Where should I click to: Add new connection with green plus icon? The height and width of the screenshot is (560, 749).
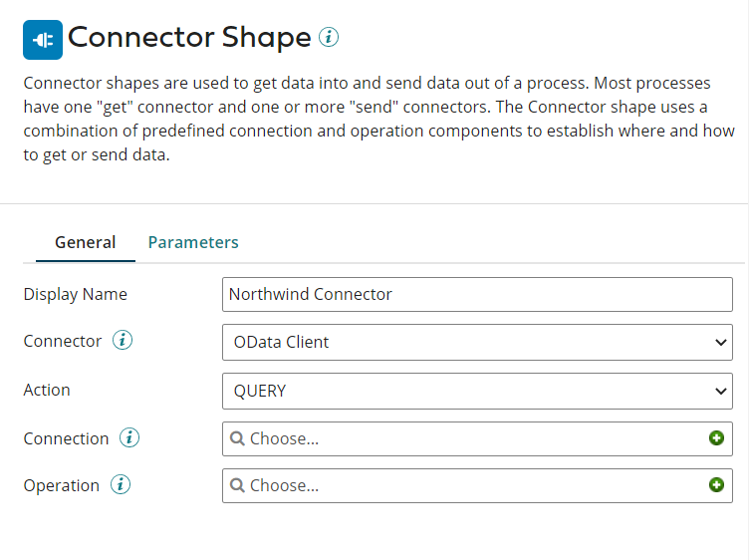[716, 438]
